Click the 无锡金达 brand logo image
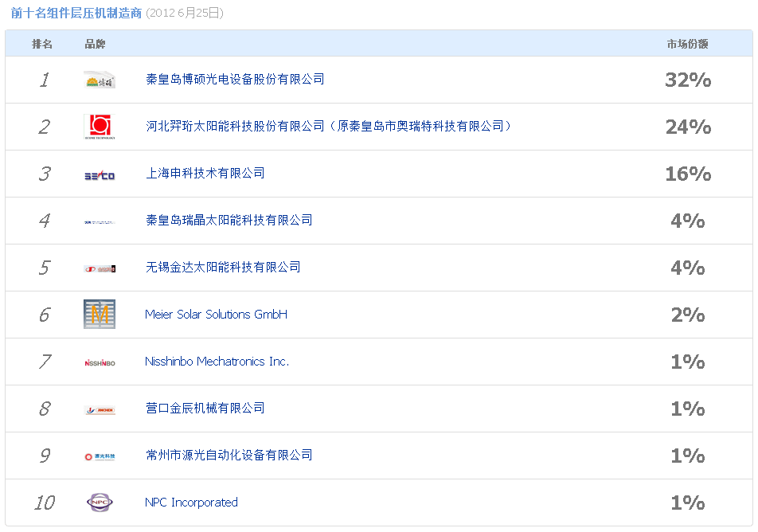Image resolution: width=758 pixels, height=532 pixels. pos(100,268)
